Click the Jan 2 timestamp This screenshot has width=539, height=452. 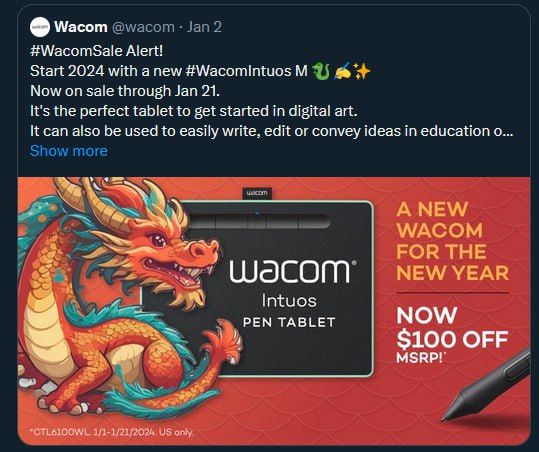(204, 27)
